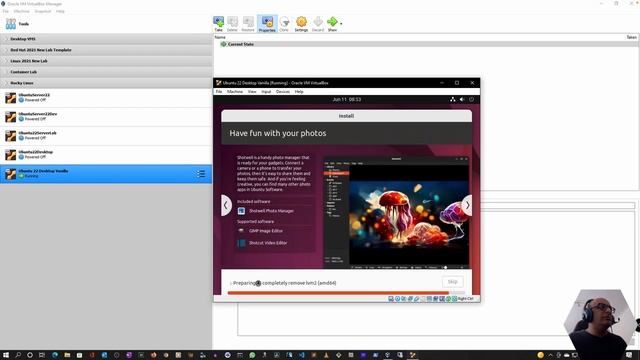Click the Ubuntu network status icon
The width and height of the screenshot is (640, 360).
point(453,100)
